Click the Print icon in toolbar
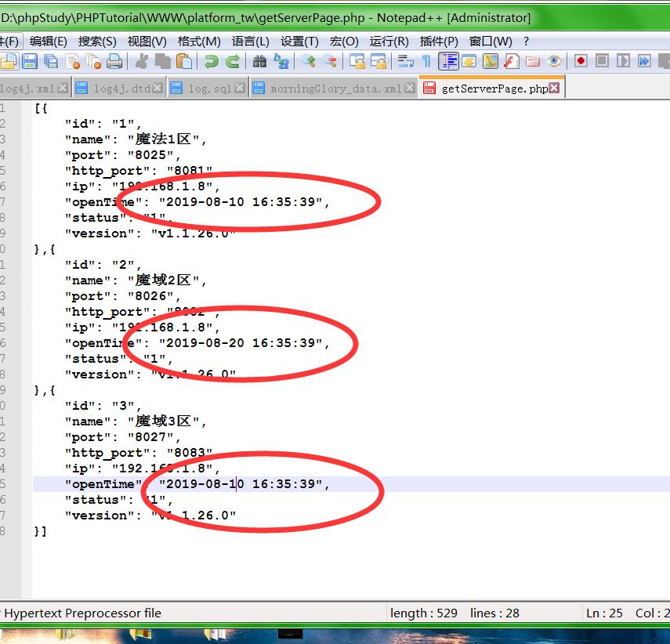The height and width of the screenshot is (644, 670). pyautogui.click(x=114, y=61)
